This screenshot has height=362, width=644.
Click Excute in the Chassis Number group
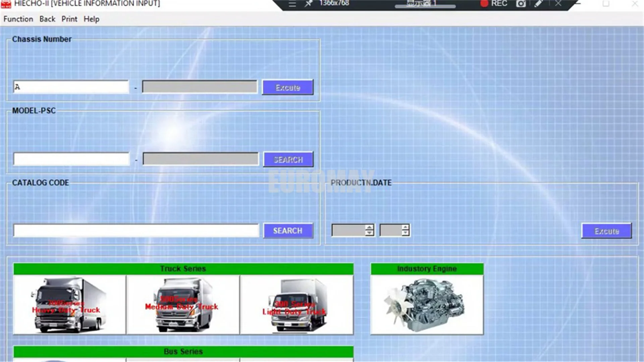288,88
